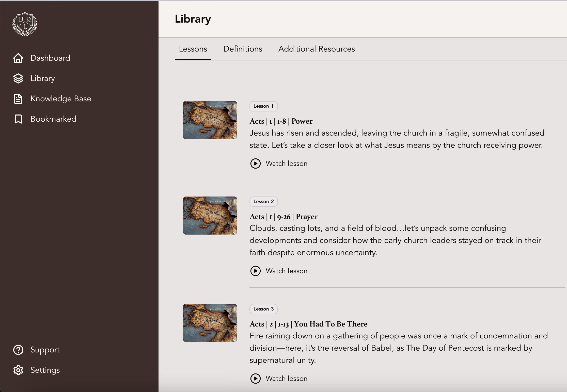Open the Acts 1:1-8 Power title
567x392 pixels.
click(x=281, y=121)
